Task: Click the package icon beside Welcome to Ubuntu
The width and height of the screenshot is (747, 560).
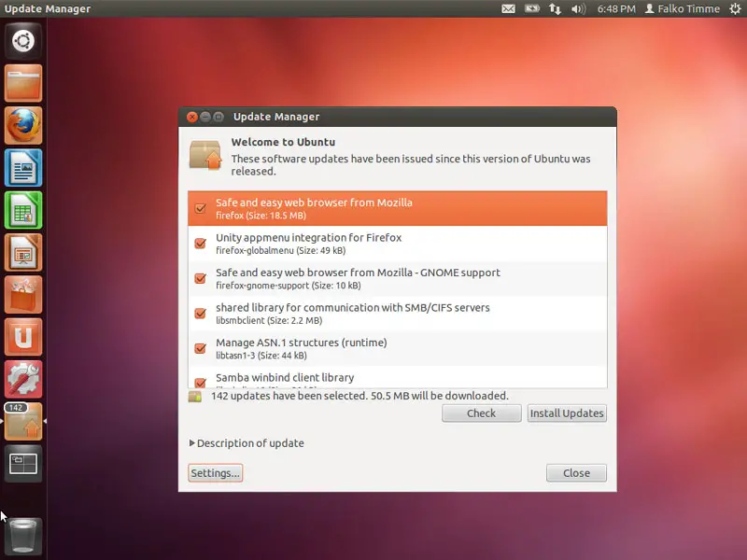Action: click(x=205, y=155)
